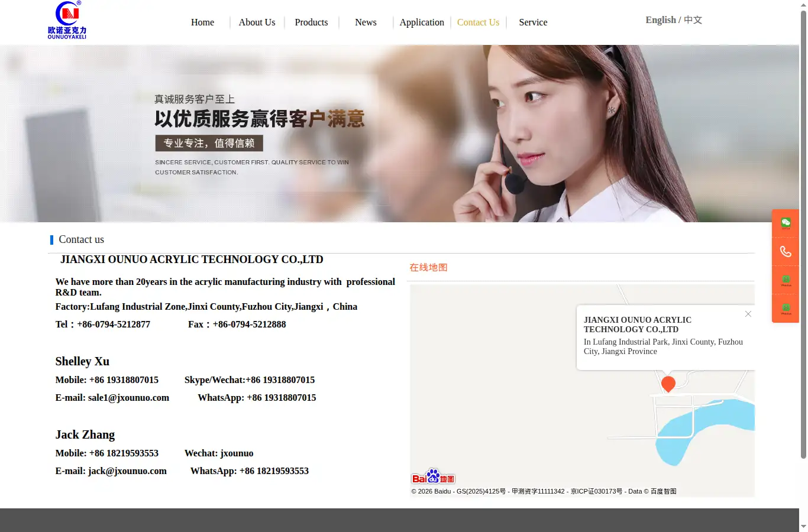The width and height of the screenshot is (808, 532).
Task: Click WhatsApp: +86 19318807015 text
Action: (x=257, y=398)
